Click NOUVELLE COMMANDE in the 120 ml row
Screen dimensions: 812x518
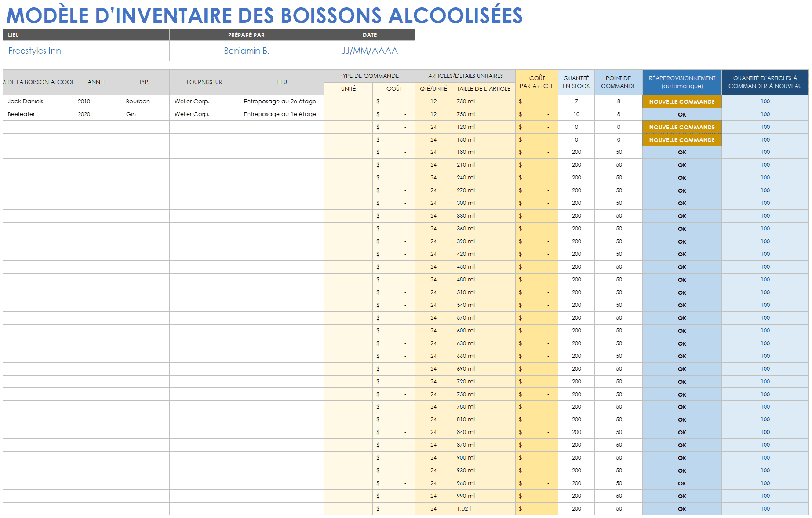pyautogui.click(x=682, y=127)
